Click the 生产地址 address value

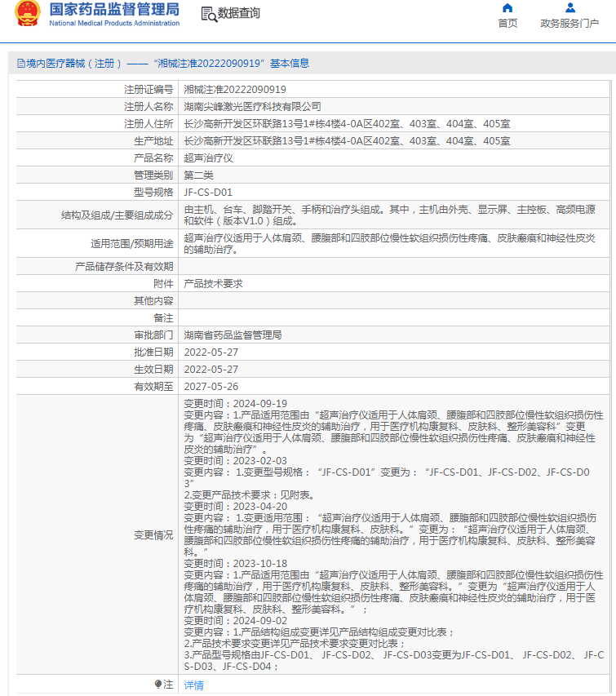(347, 141)
